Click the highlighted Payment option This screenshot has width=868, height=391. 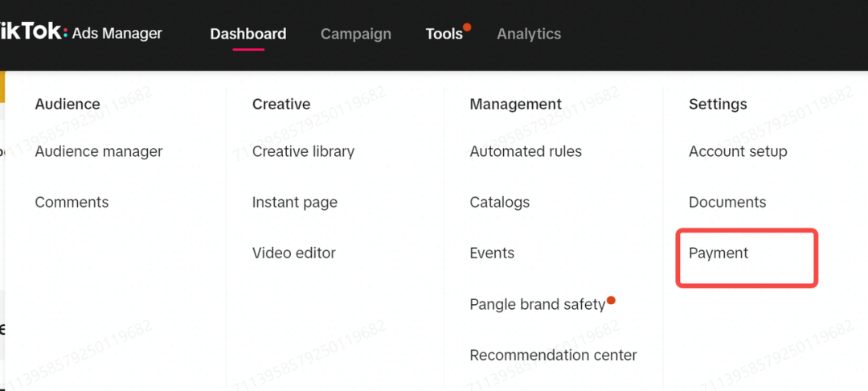tap(719, 253)
